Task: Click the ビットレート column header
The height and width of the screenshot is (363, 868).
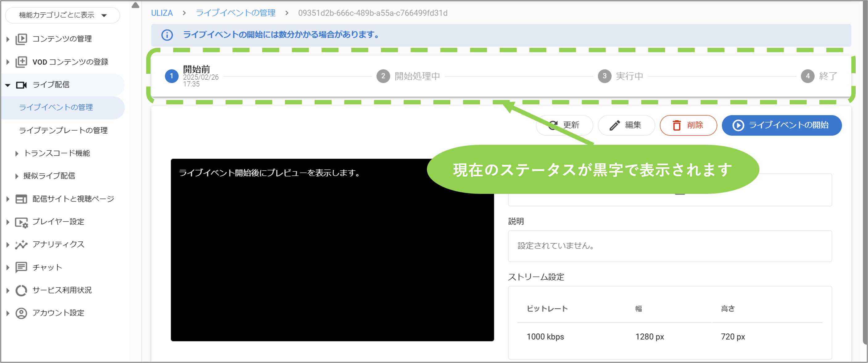Action: click(547, 309)
